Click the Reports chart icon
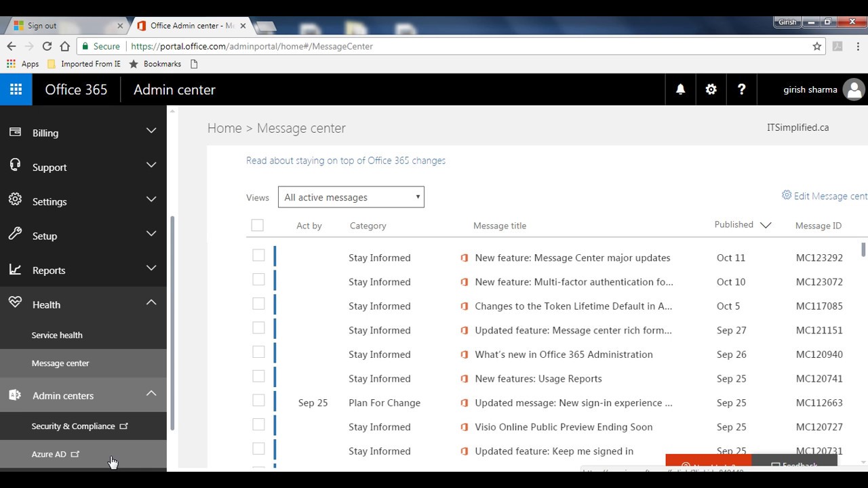The height and width of the screenshot is (488, 868). 15,269
